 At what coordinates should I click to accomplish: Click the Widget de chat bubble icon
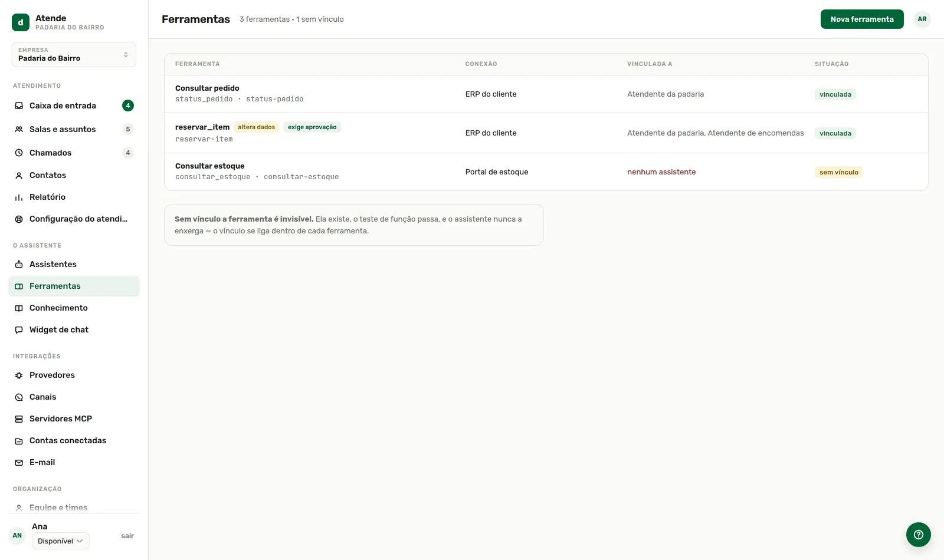pos(19,330)
